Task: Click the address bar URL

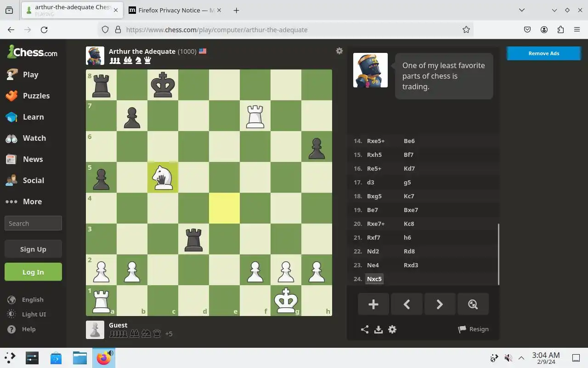Action: click(217, 29)
